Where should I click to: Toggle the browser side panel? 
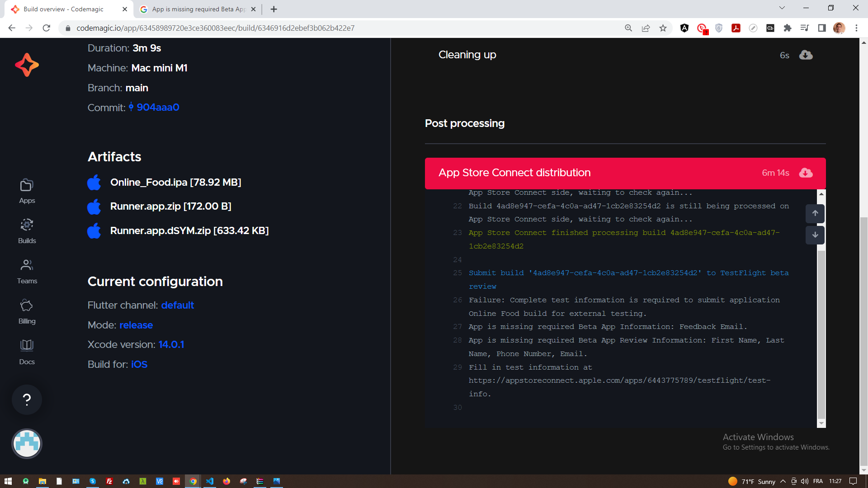coord(822,28)
